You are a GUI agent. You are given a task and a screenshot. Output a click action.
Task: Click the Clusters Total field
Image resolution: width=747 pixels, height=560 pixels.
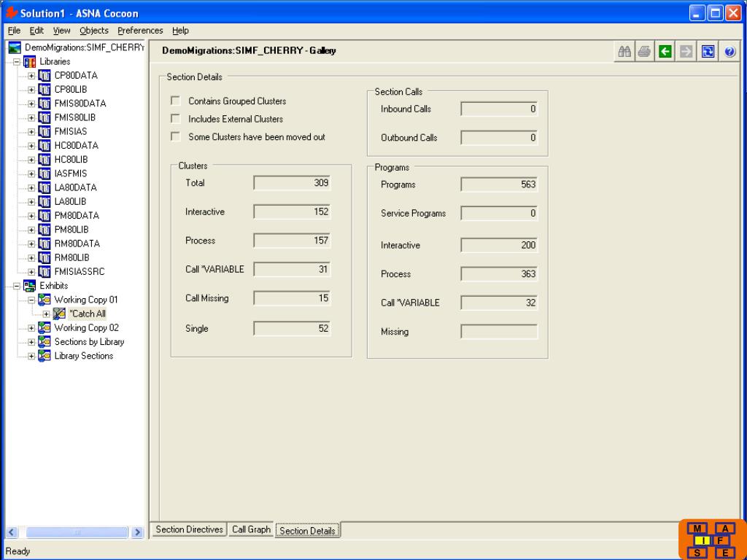[x=292, y=183]
